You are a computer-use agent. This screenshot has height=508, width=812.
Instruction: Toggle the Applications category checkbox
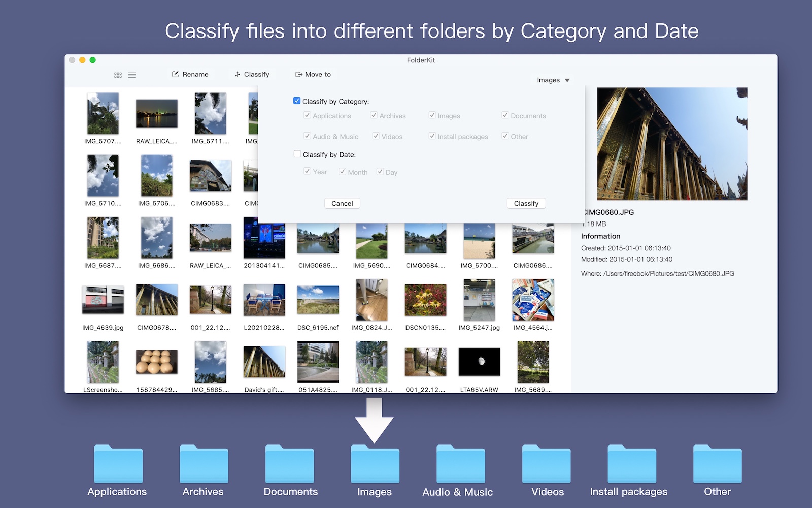307,115
